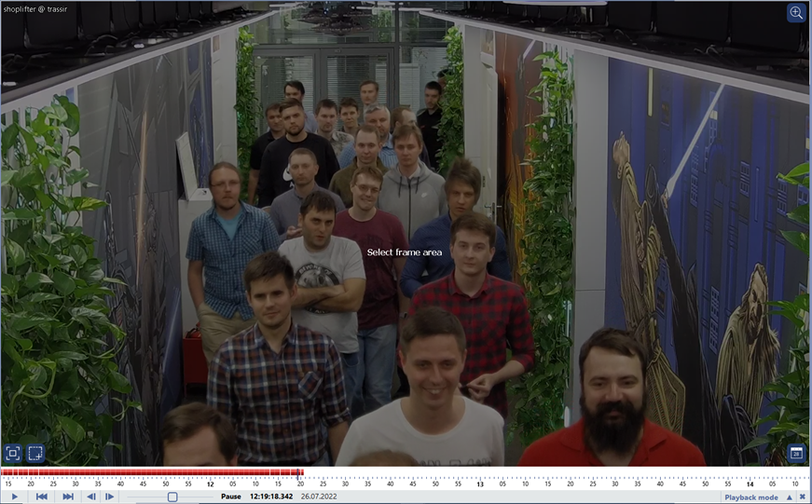Skip to next recording fragment
This screenshot has height=504, width=812.
68,497
